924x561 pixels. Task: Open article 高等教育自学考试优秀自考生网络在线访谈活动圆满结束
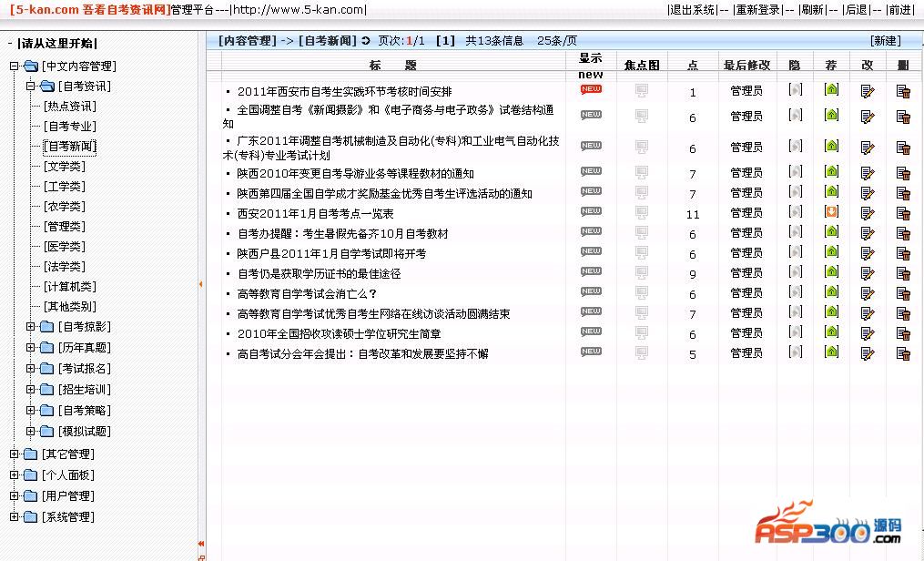pyautogui.click(x=373, y=314)
